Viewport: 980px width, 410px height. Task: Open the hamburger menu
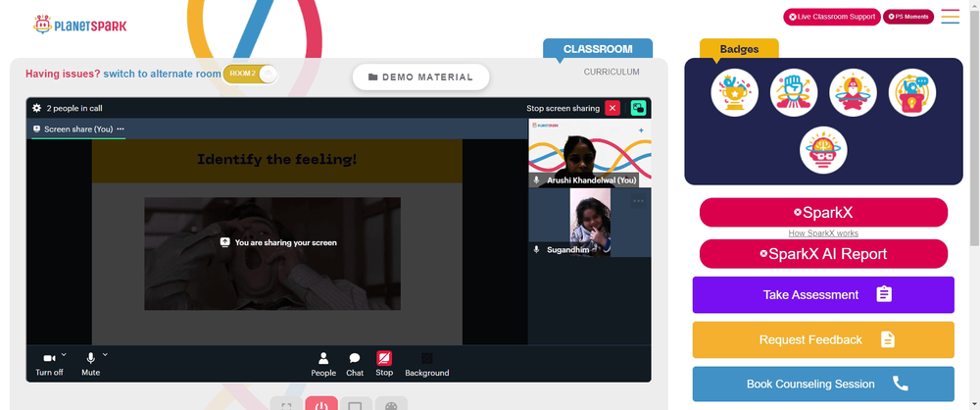click(x=950, y=17)
